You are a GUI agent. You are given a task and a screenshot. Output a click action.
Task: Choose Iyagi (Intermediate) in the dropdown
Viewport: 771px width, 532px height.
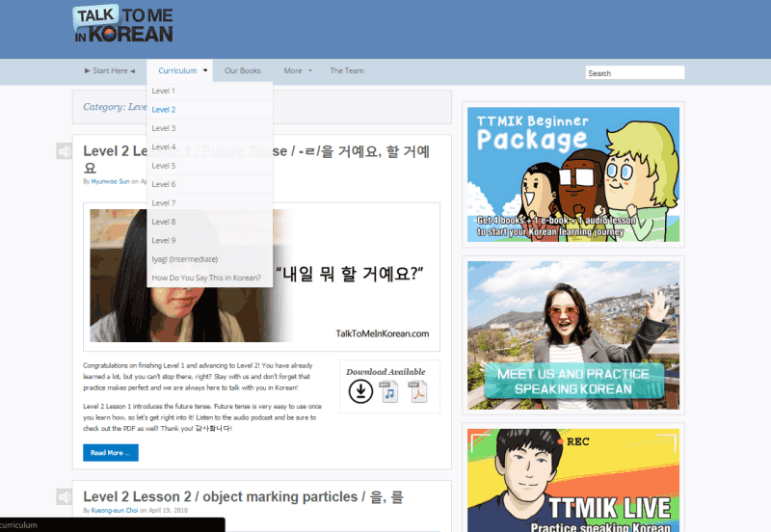(x=210, y=259)
